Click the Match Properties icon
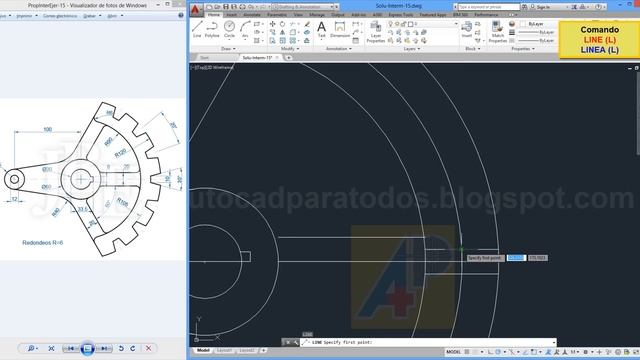Image resolution: width=640 pixels, height=360 pixels. (498, 31)
